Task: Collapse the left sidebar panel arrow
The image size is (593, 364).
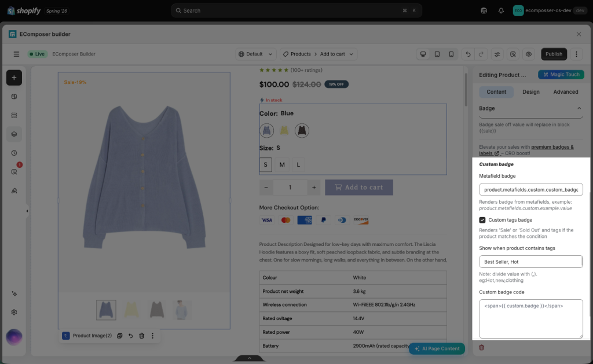Action: [27, 211]
